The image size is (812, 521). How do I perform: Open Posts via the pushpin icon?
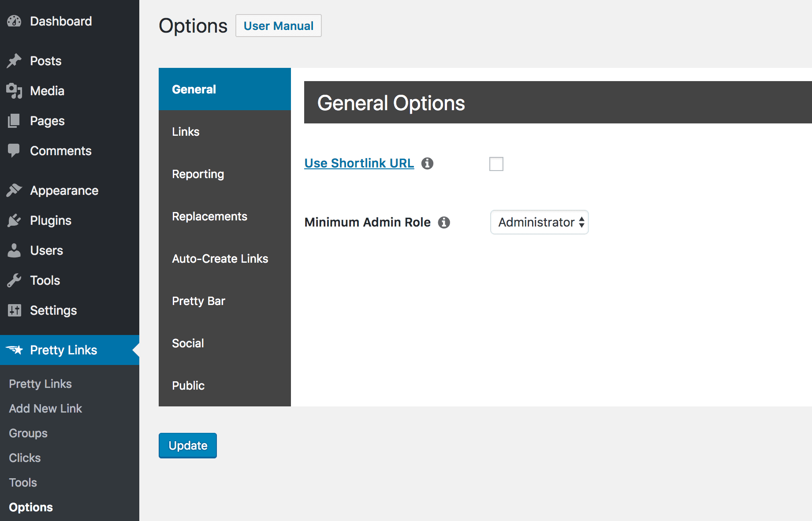coord(15,60)
